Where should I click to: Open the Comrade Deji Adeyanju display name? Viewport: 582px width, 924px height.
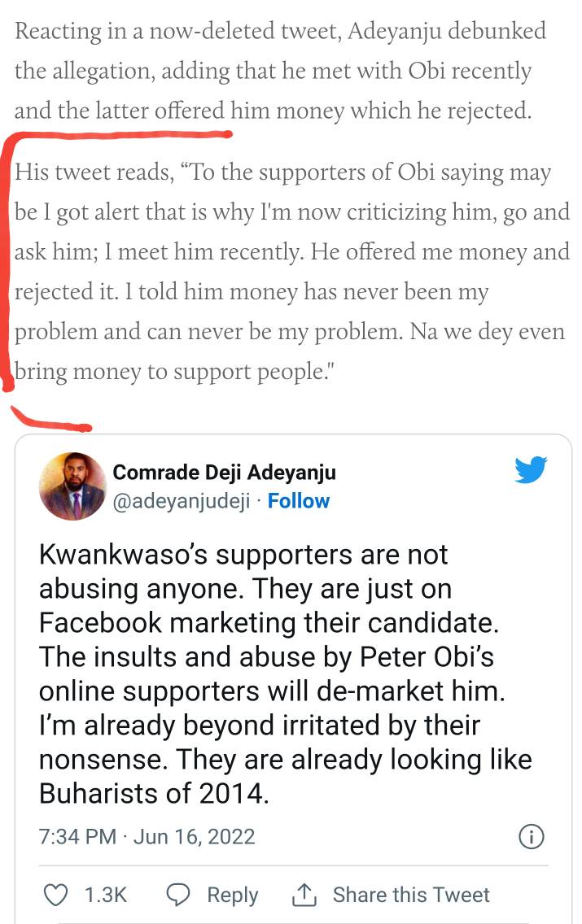coord(224,473)
